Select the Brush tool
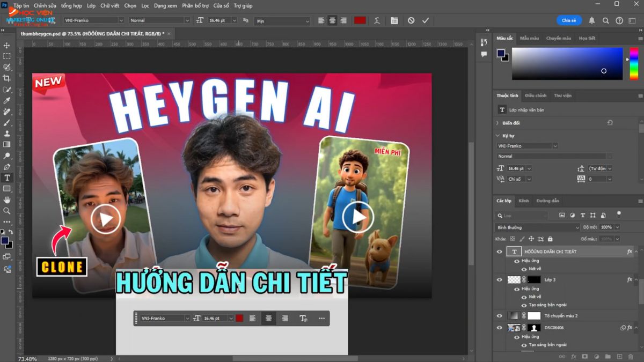 coord(7,122)
